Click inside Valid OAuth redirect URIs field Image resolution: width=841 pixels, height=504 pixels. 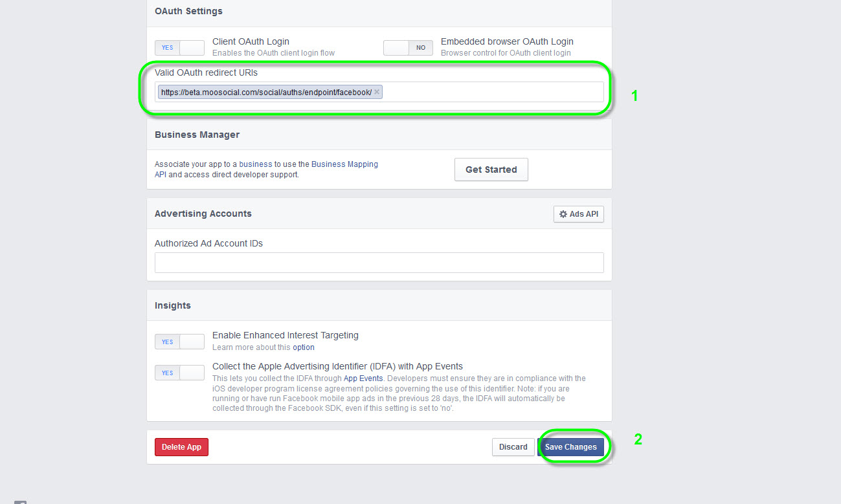click(492, 93)
